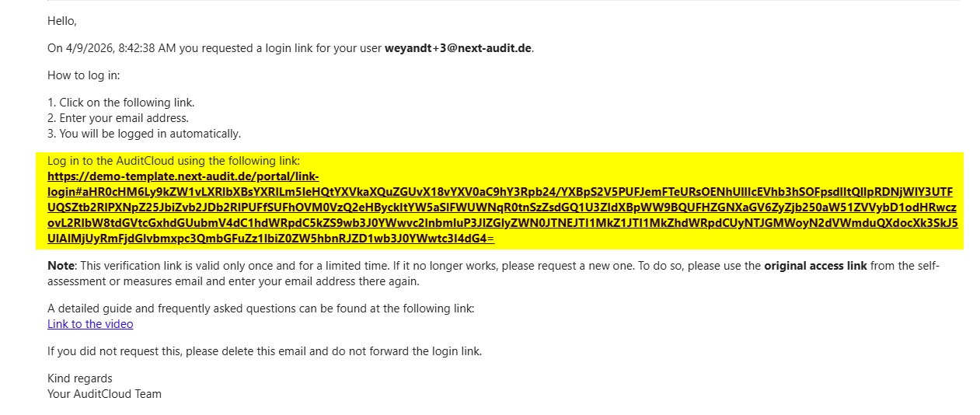Click the bold "original access link" text

coord(815,266)
